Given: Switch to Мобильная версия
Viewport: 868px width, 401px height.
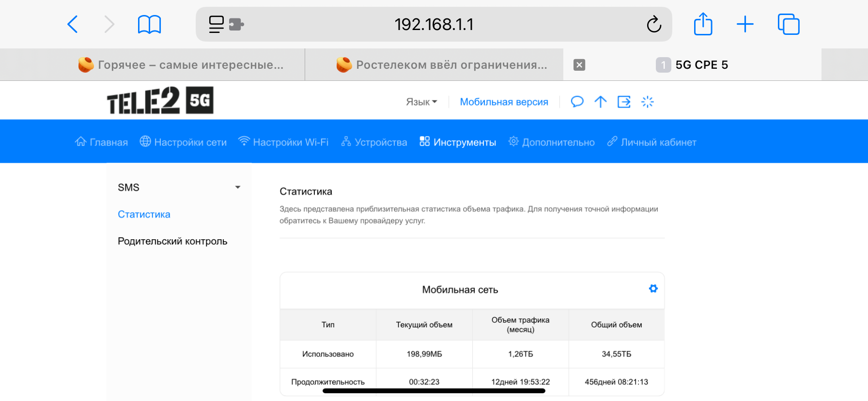Looking at the screenshot, I should (x=504, y=102).
